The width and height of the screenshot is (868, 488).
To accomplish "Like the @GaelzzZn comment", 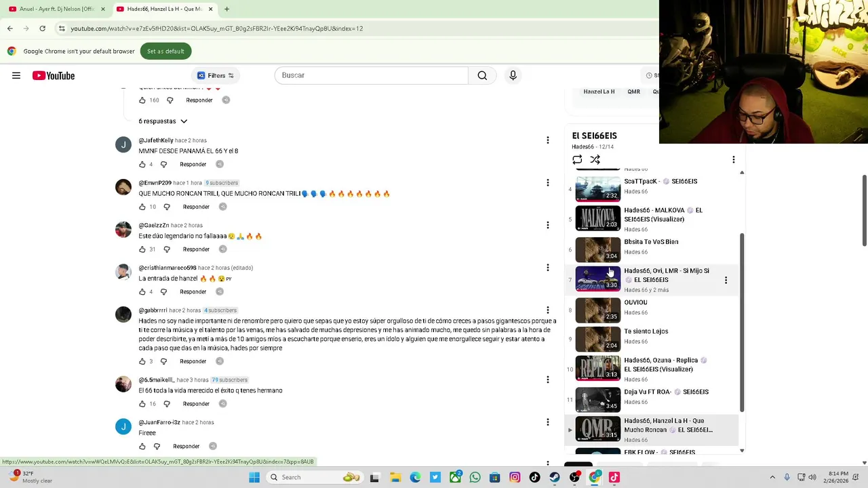I will (x=142, y=249).
